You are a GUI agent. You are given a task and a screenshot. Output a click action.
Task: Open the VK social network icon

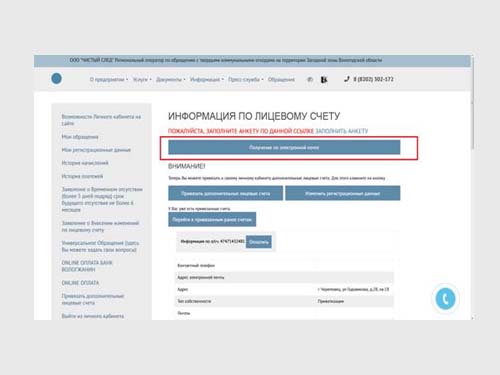click(324, 80)
